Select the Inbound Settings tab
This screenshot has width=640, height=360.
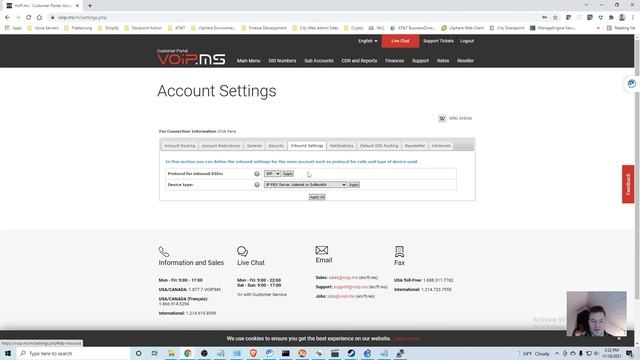[x=307, y=146]
